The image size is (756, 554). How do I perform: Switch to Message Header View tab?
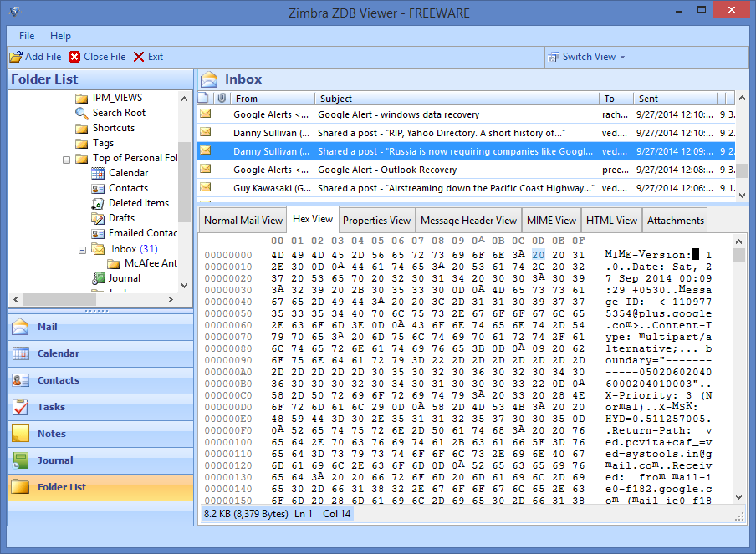coord(468,221)
